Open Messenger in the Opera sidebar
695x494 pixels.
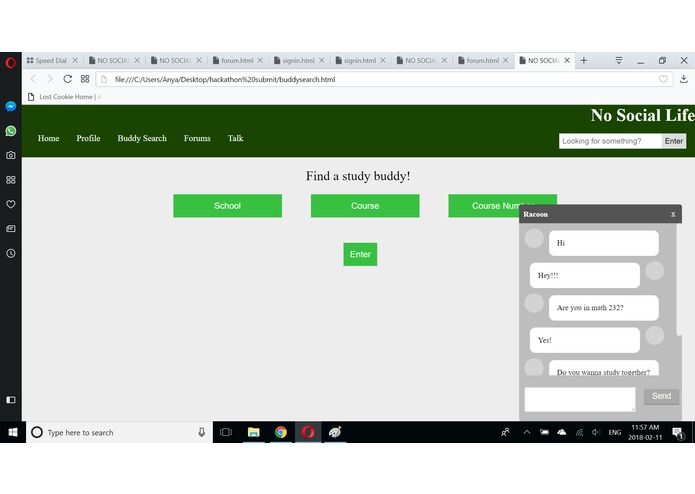(x=11, y=106)
